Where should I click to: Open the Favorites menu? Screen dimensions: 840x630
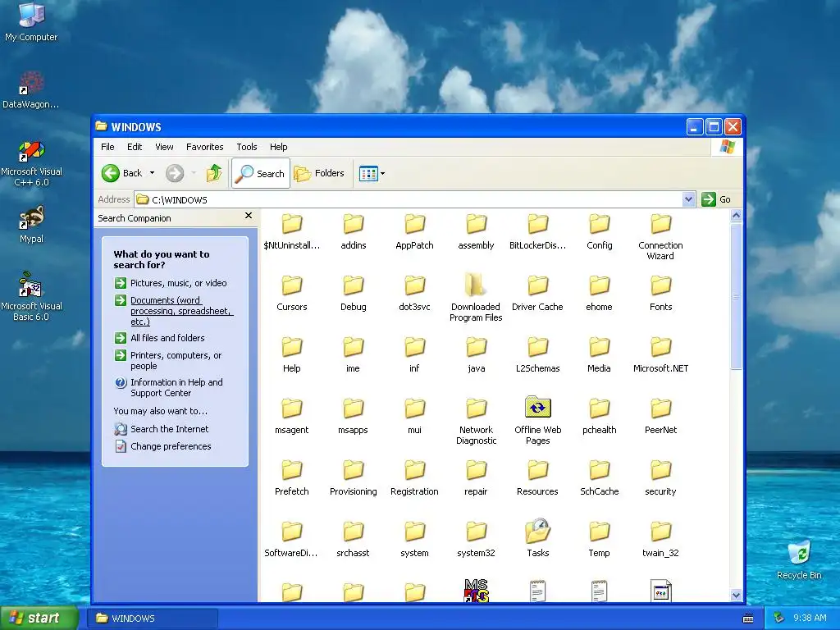(x=204, y=147)
